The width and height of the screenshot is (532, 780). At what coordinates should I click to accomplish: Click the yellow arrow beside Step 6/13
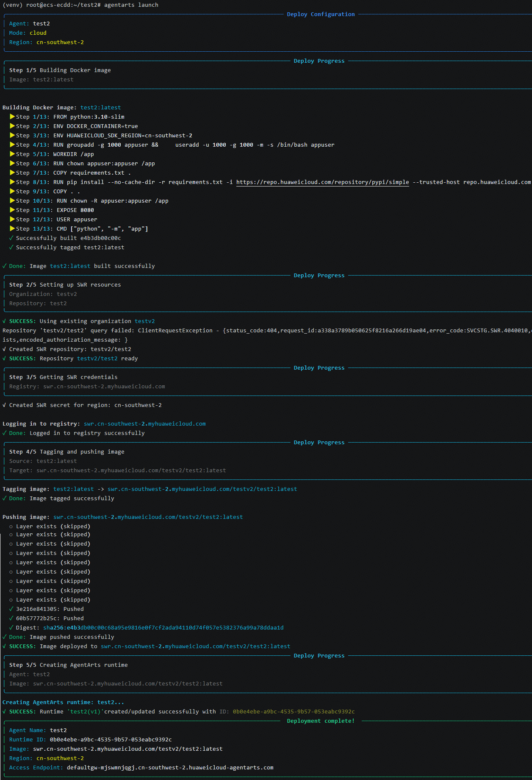tap(12, 164)
